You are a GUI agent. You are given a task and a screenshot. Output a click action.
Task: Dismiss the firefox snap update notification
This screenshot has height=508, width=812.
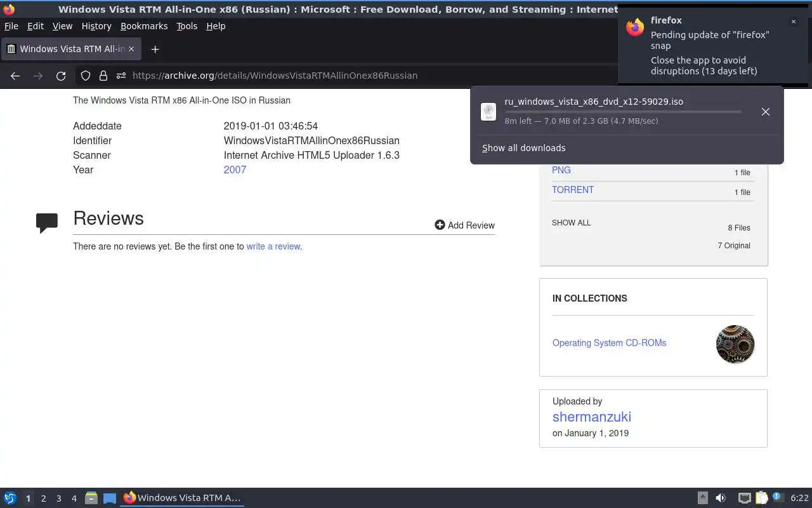793,22
